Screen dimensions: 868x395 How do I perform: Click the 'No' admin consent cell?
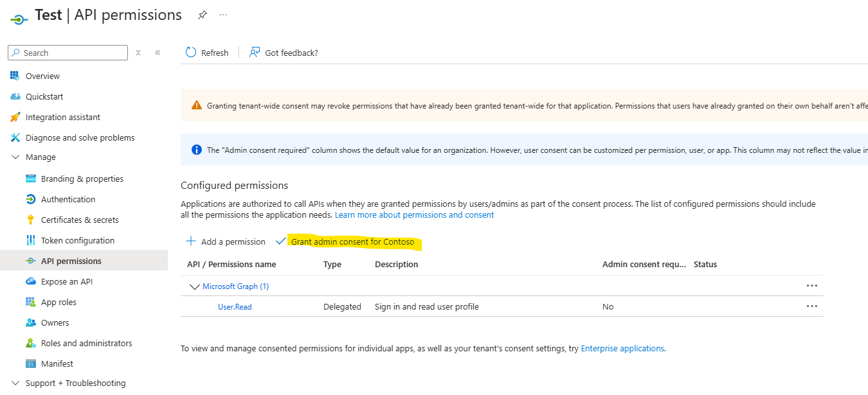pos(608,306)
